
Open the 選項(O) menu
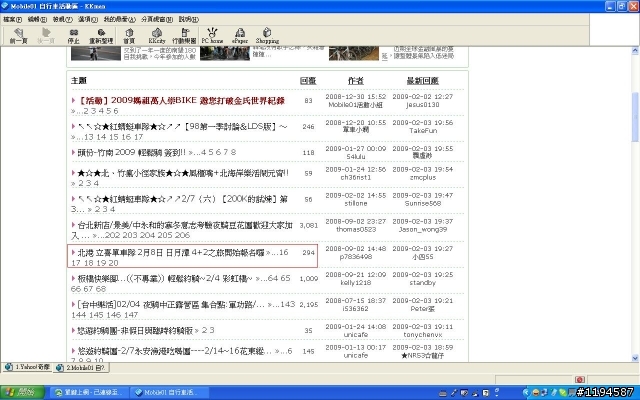(x=88, y=19)
